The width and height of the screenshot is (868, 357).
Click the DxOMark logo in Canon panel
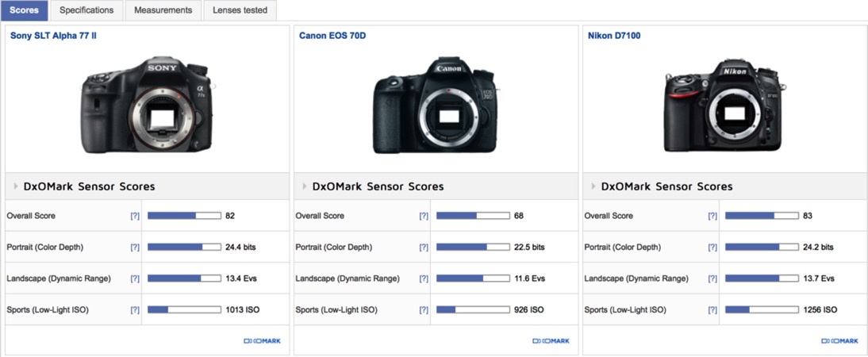coord(551,341)
